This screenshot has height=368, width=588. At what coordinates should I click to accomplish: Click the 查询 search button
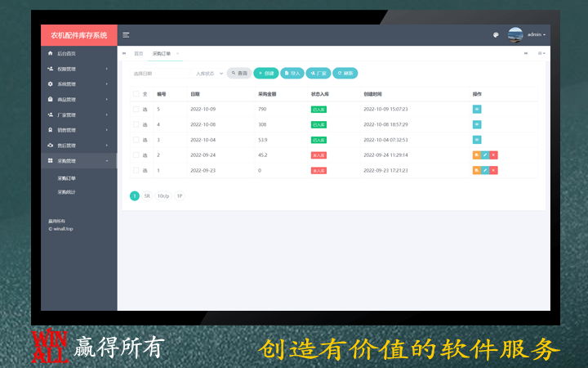pyautogui.click(x=239, y=74)
